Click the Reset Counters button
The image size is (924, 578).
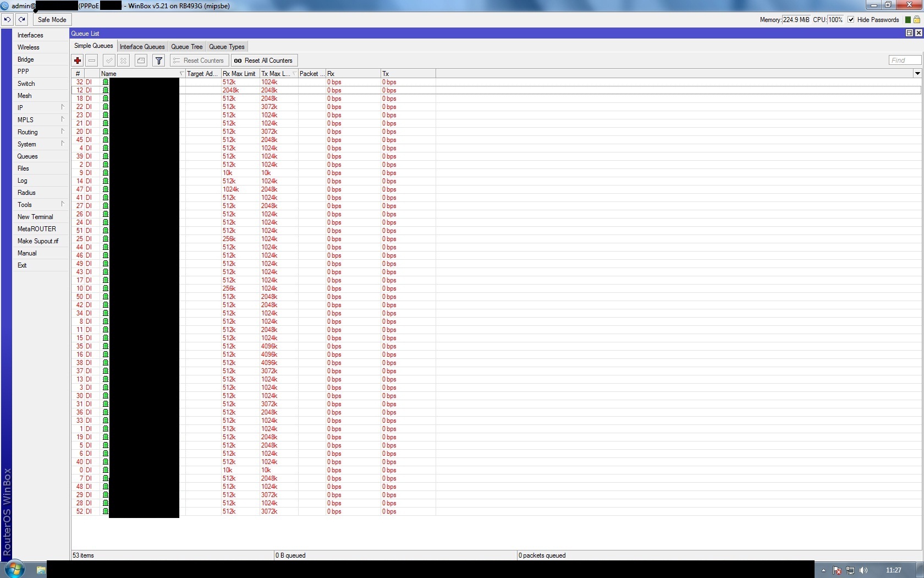(199, 61)
